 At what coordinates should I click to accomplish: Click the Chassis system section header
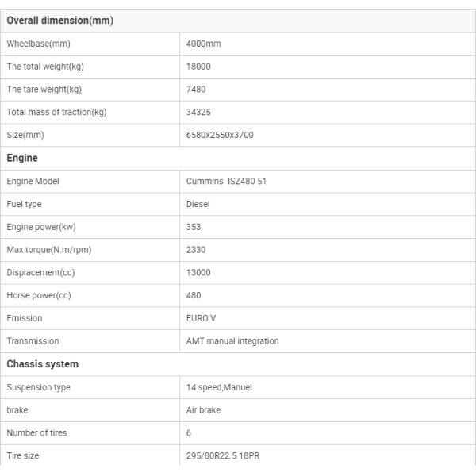[x=43, y=364]
